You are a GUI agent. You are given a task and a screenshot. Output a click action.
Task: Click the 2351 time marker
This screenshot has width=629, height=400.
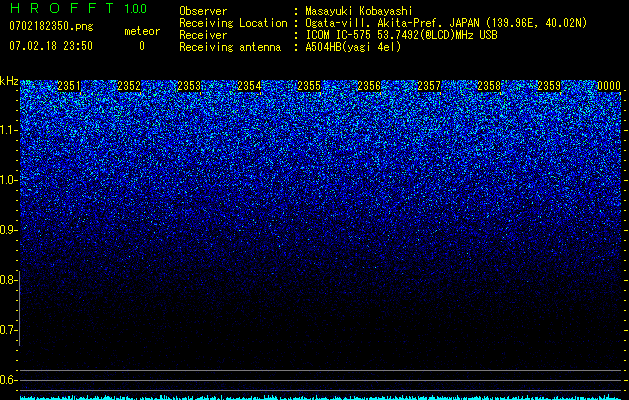pyautogui.click(x=69, y=86)
